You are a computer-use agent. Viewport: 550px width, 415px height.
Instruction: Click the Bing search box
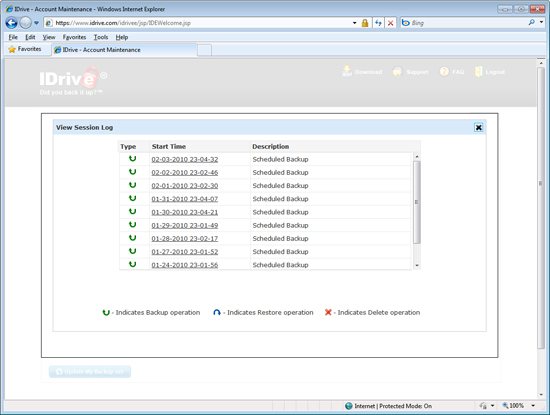pyautogui.click(x=463, y=23)
